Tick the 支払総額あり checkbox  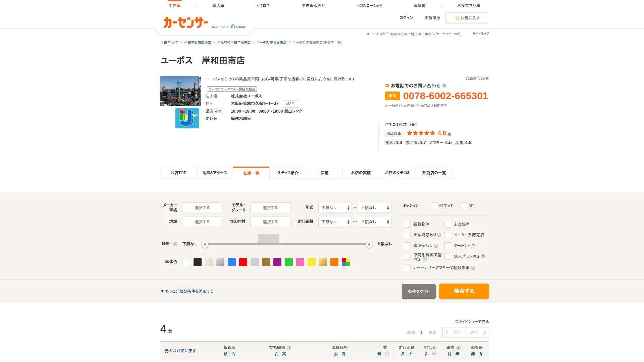407,235
